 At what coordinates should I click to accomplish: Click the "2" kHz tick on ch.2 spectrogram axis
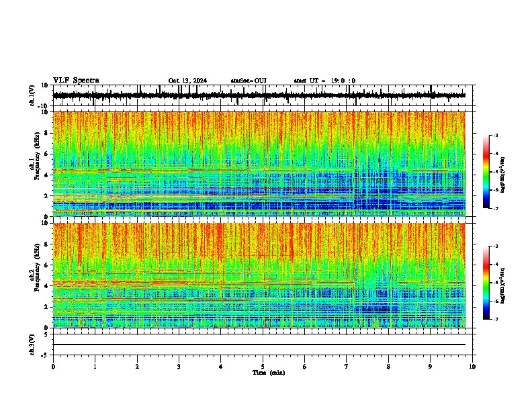(46, 307)
